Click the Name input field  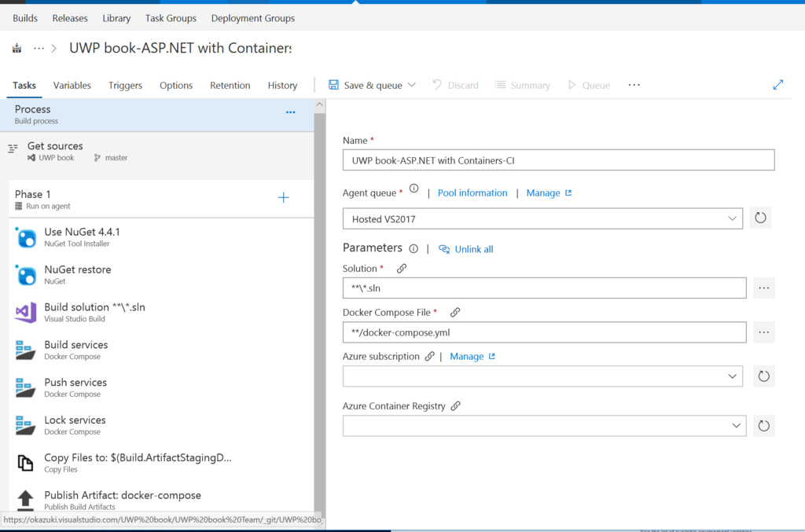pyautogui.click(x=558, y=160)
